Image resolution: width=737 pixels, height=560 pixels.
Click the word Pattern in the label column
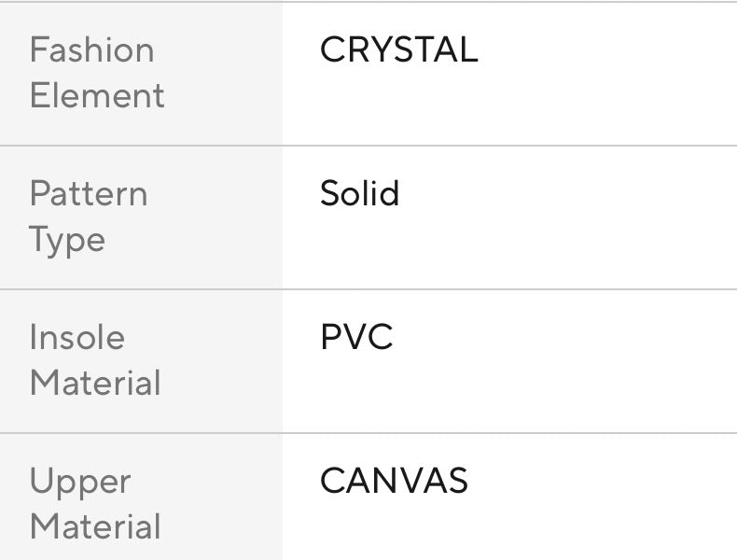89,194
